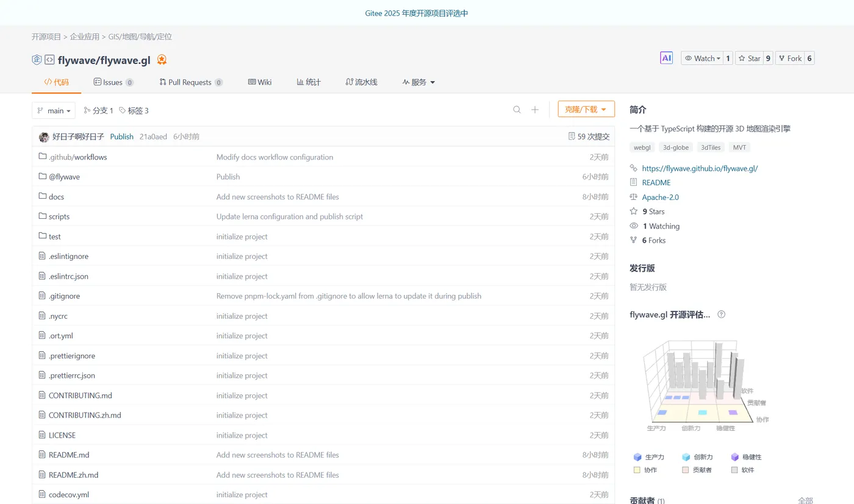This screenshot has width=854, height=504.
Task: Click the watch count 1
Action: (x=728, y=59)
